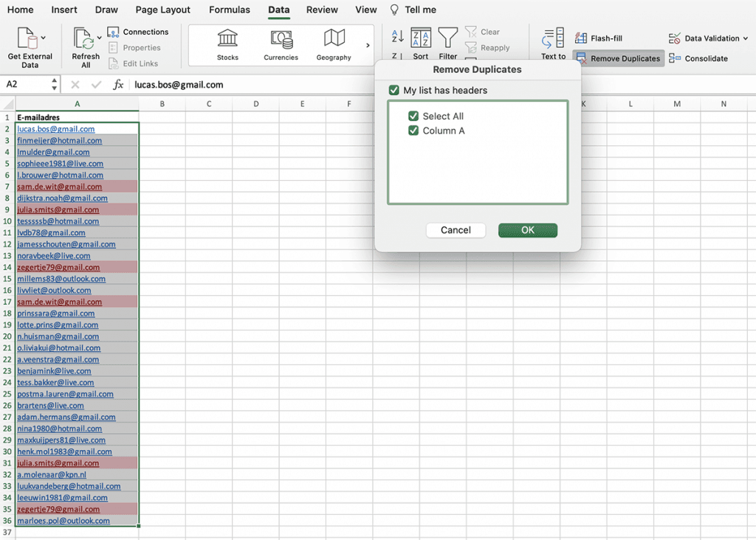This screenshot has width=756, height=540.
Task: Open the Review ribbon tab
Action: [x=321, y=10]
